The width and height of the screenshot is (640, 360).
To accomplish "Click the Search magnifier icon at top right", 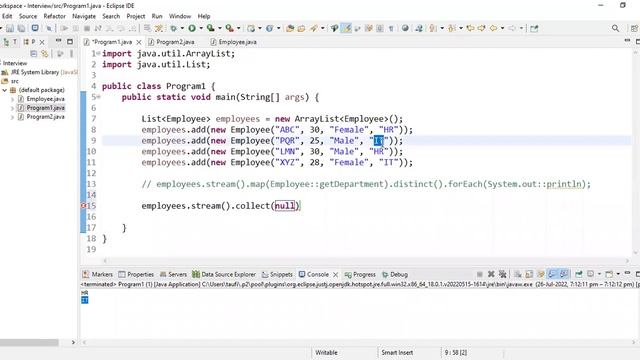I will point(615,28).
